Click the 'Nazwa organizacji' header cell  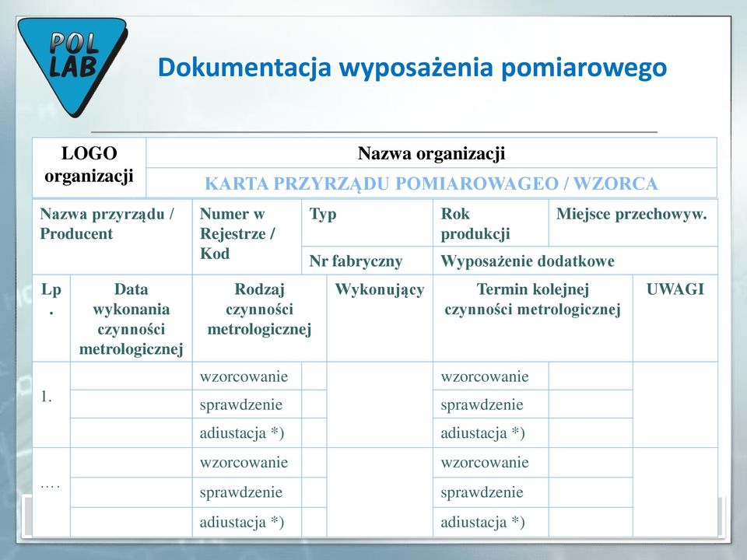(431, 153)
